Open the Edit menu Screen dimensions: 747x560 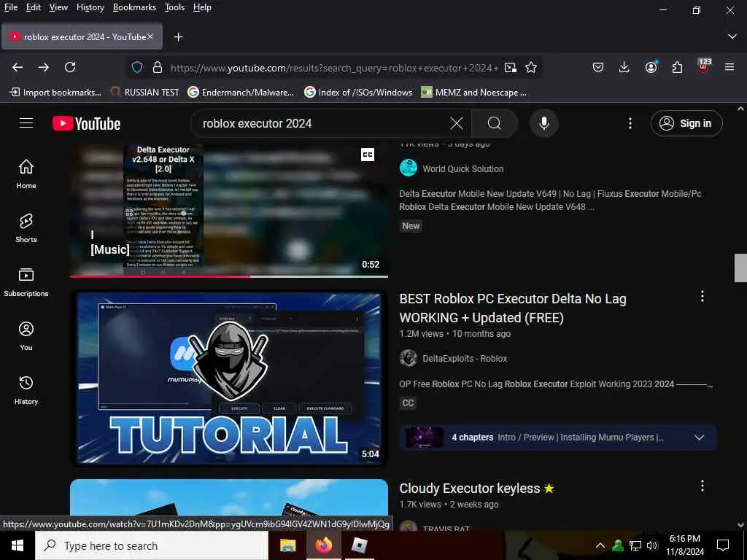33,7
